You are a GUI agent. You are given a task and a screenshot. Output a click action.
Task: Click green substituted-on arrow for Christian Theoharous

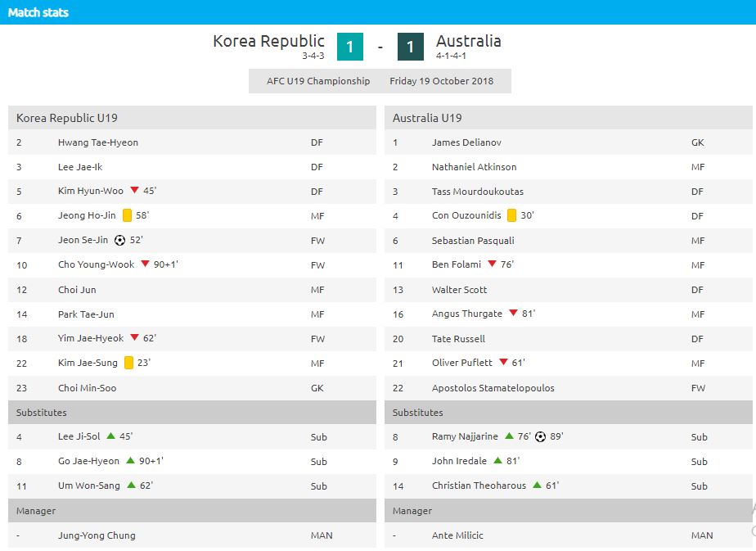click(537, 485)
